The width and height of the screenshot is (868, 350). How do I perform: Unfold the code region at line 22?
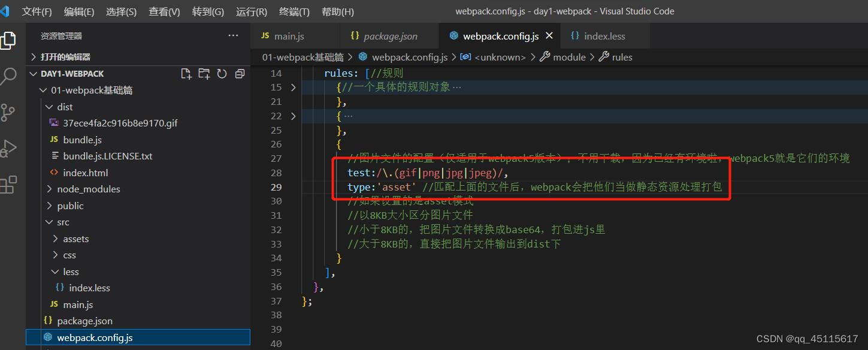(293, 116)
